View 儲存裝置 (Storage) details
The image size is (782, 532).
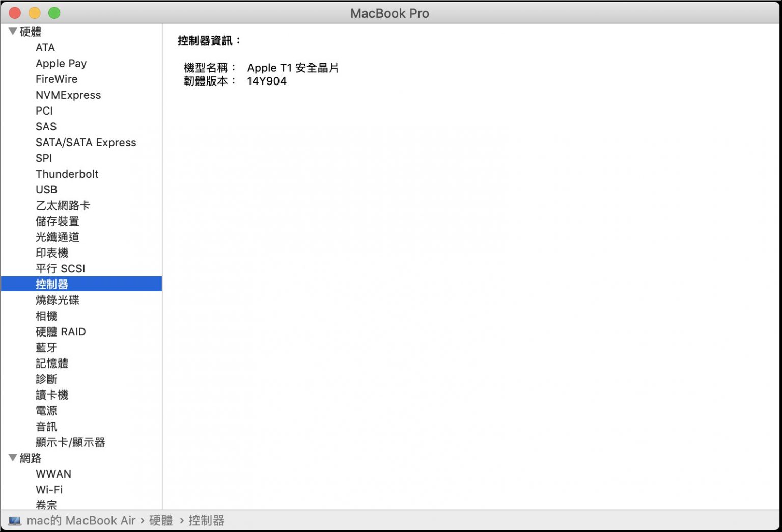57,221
